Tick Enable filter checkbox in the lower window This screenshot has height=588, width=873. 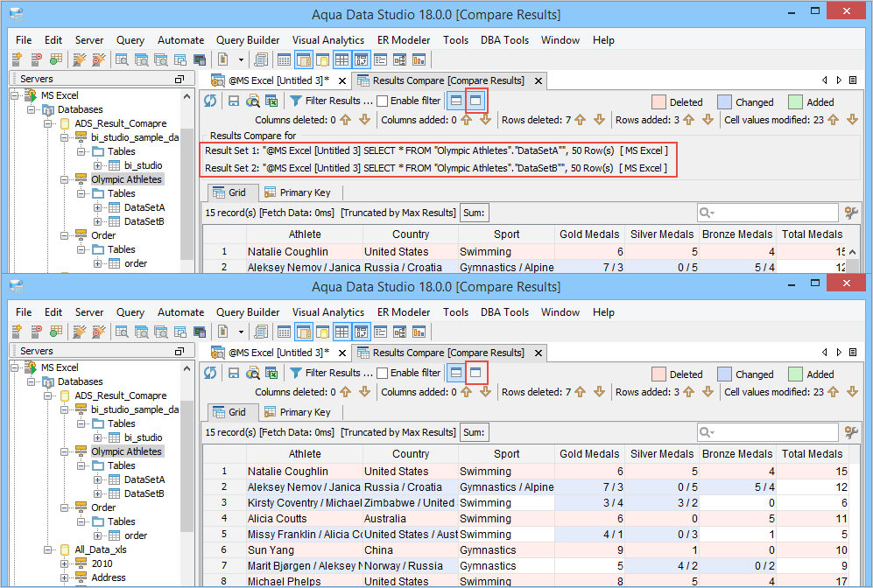(383, 374)
